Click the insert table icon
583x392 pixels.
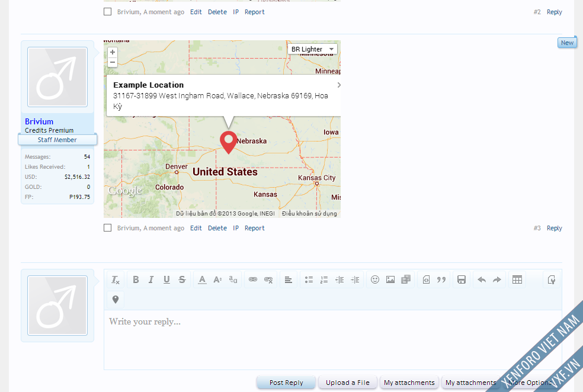click(517, 279)
